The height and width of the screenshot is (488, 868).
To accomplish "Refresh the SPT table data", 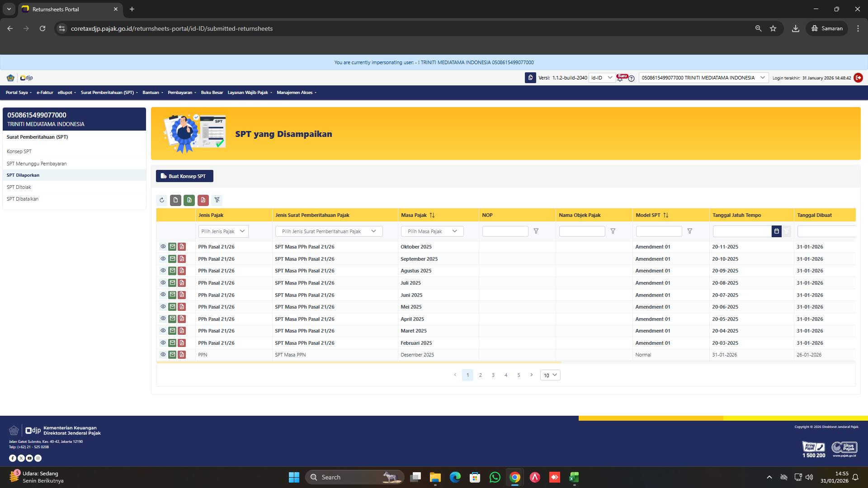I will 161,200.
